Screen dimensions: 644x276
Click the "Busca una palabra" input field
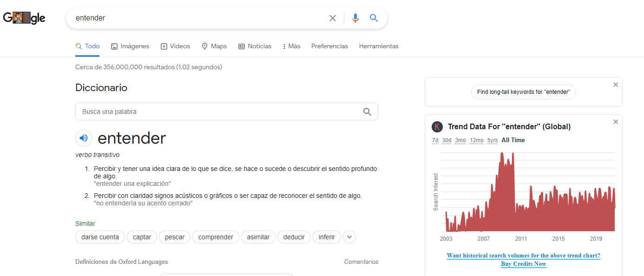click(186, 112)
